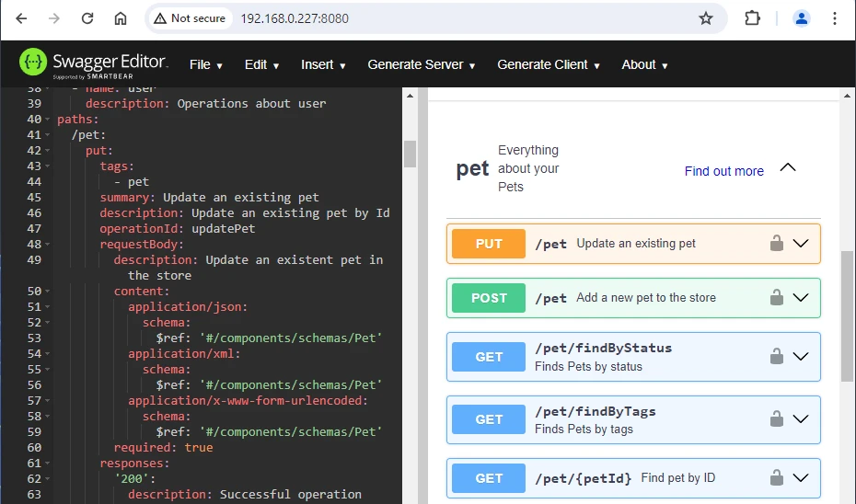Click the browser address bar URL
Screen dimensions: 856x504
click(295, 18)
